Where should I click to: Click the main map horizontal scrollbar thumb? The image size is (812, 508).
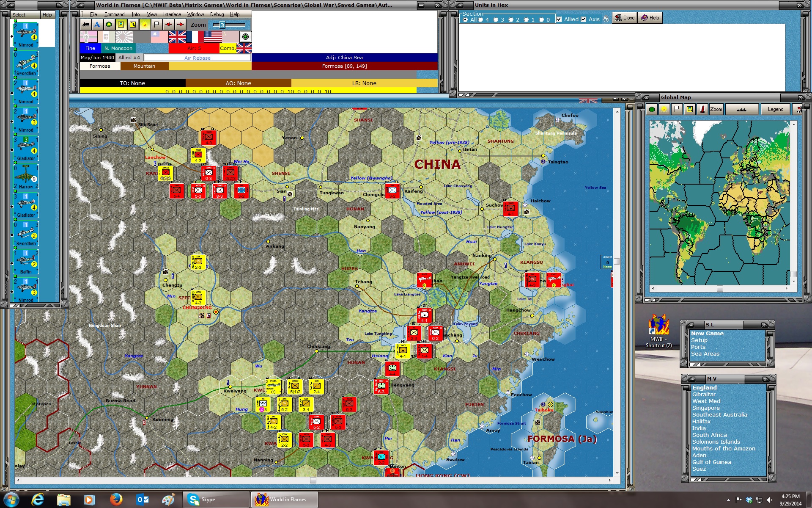(x=313, y=480)
